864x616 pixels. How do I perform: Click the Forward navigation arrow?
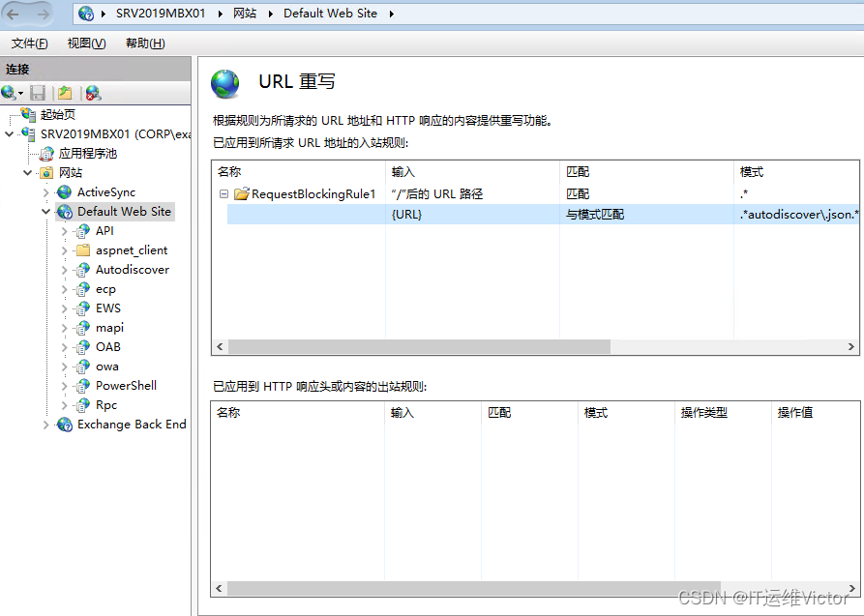43,15
